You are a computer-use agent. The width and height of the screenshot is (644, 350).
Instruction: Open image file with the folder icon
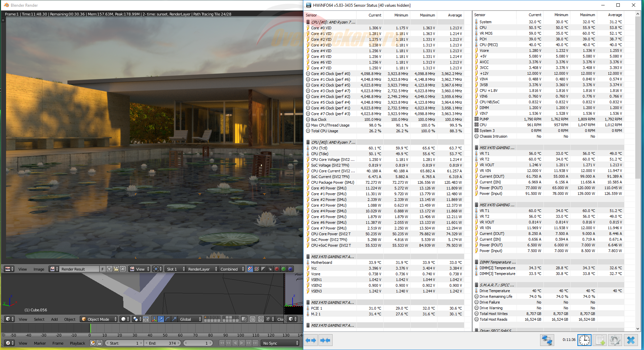tap(116, 269)
